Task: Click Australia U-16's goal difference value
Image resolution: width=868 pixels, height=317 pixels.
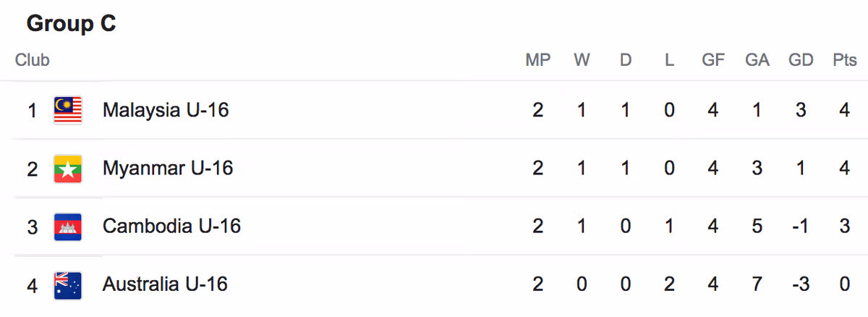Action: click(x=800, y=284)
